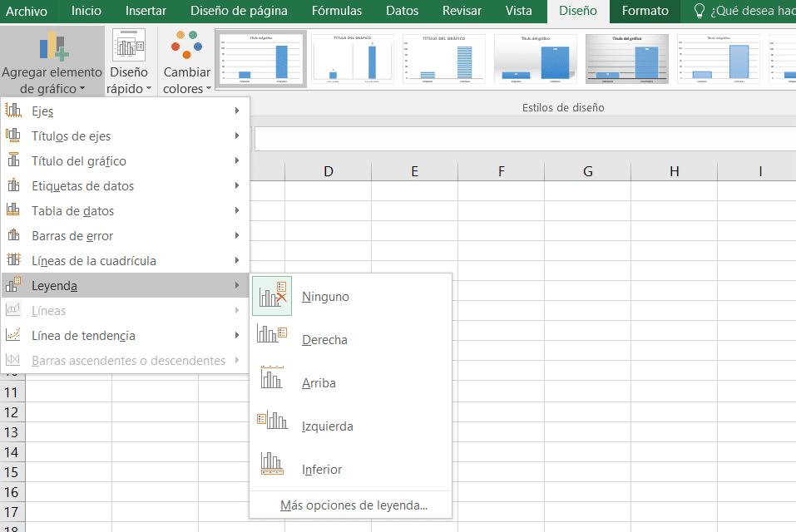Open the Archivo tab
The height and width of the screenshot is (532, 796).
(x=27, y=11)
